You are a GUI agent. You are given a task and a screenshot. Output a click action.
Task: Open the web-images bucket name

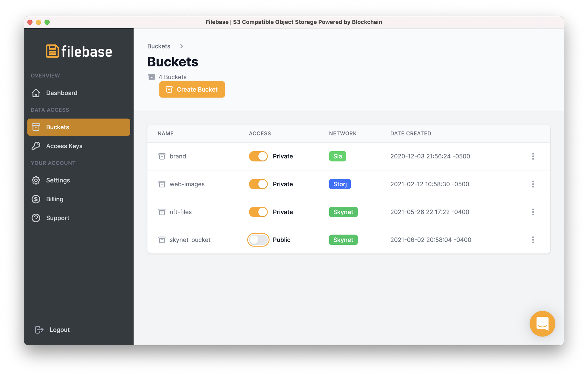[x=187, y=184]
